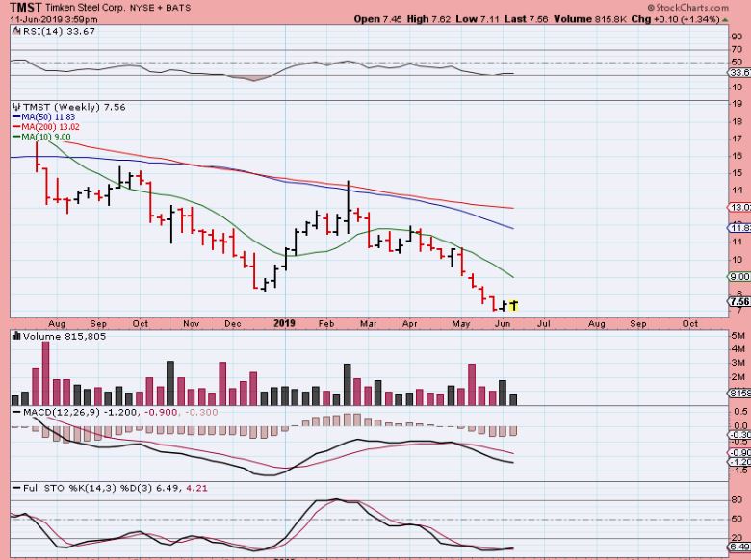751x560 pixels.
Task: Click the 11.83 price tag on the right axis
Action: point(739,228)
